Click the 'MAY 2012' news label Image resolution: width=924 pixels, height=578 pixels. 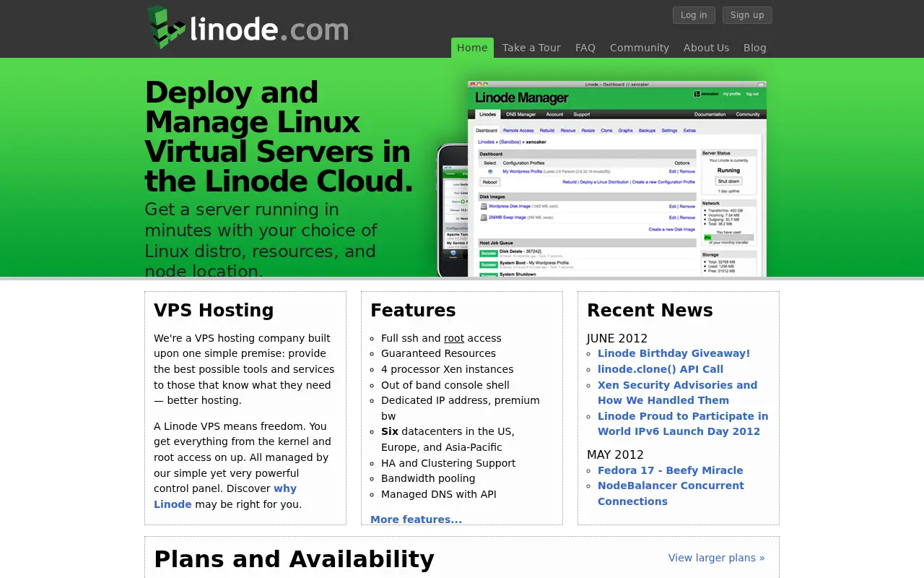(x=615, y=455)
